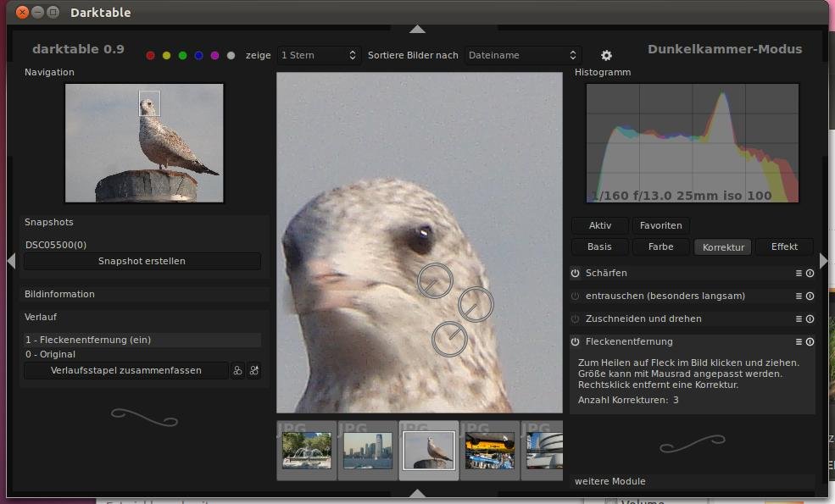Click Verlaufsstapel zusammenfassen button
The height and width of the screenshot is (504, 835).
(x=126, y=371)
